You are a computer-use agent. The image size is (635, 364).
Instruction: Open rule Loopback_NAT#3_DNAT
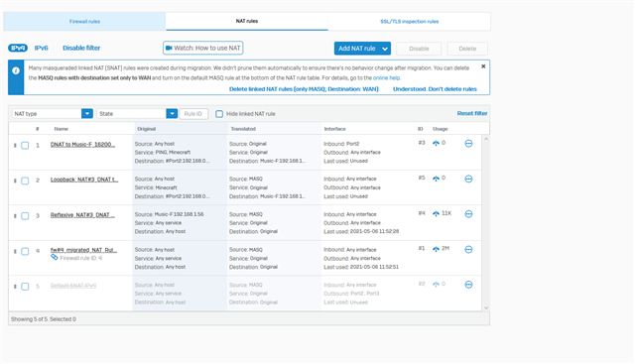(84, 180)
